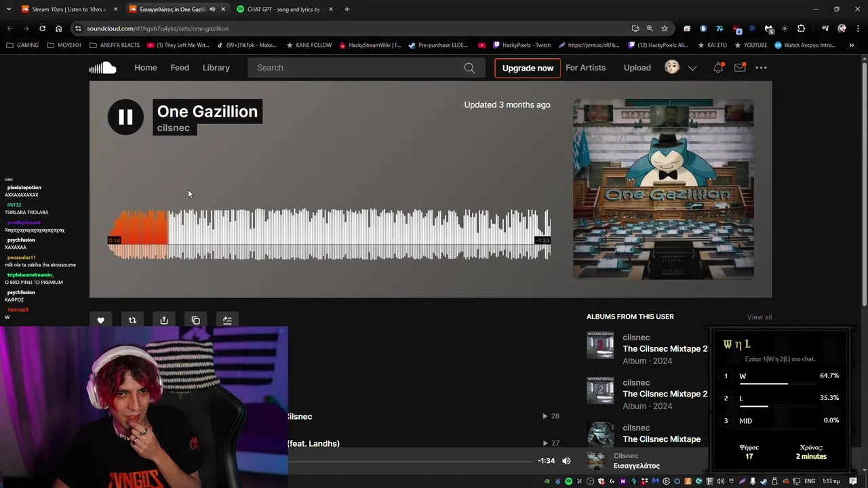Switch to Stream 10xrs tab

[x=68, y=9]
